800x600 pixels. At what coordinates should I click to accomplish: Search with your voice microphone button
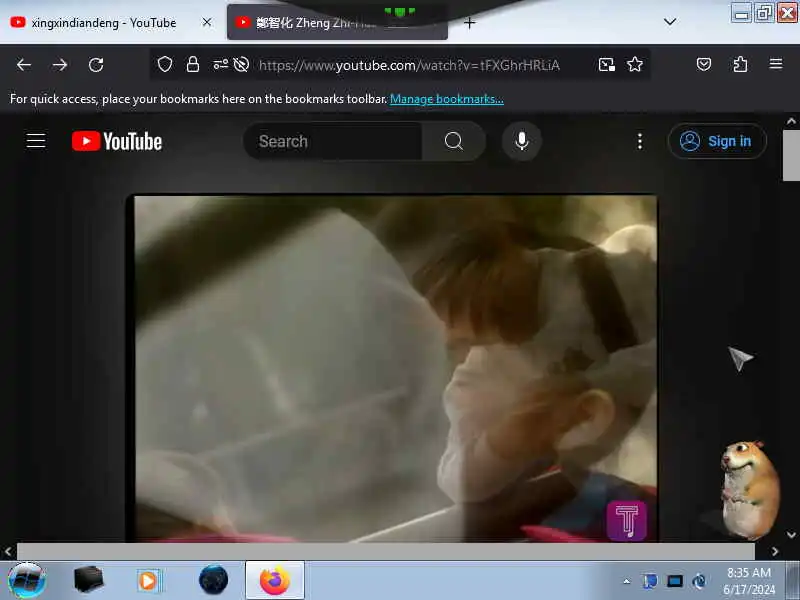coord(521,141)
